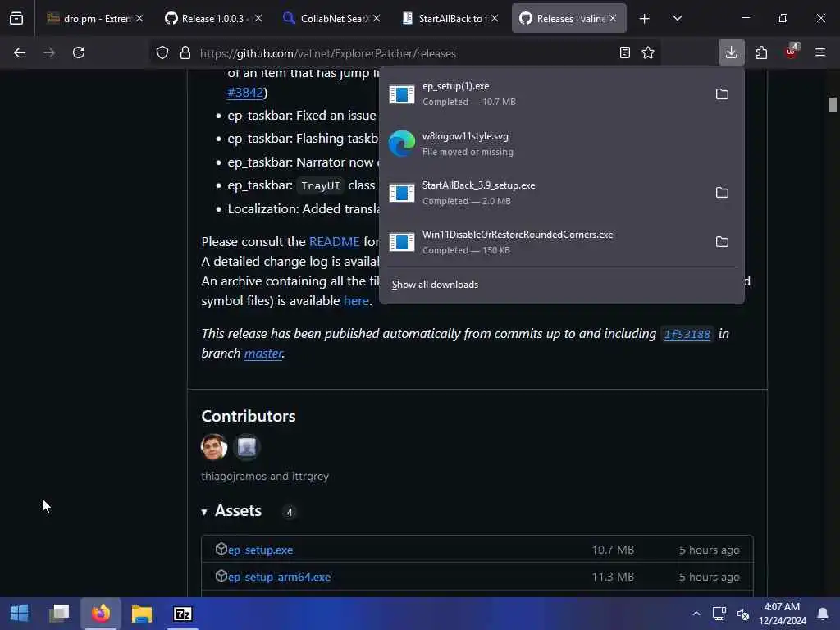Open the README link

click(x=335, y=242)
